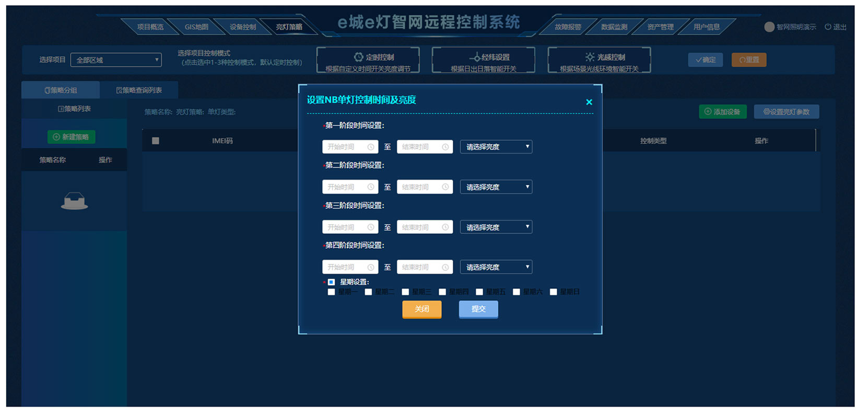Click the second stage 开始时间 field
The width and height of the screenshot is (868, 416).
tap(350, 187)
